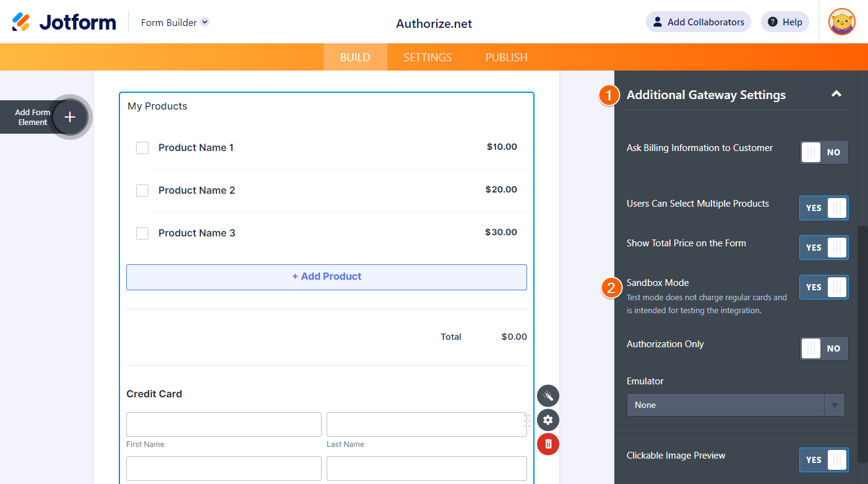
Task: Click the Add Product button
Action: click(326, 276)
